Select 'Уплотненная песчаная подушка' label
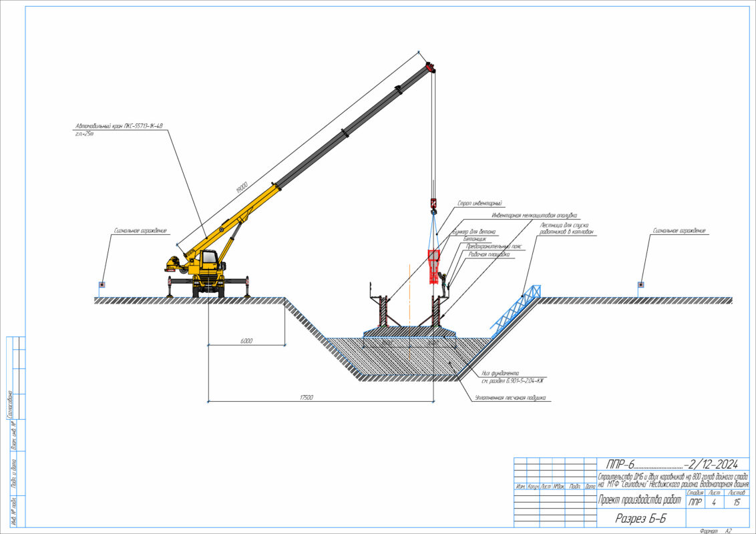Screen dimensions: 756x534 510,398
